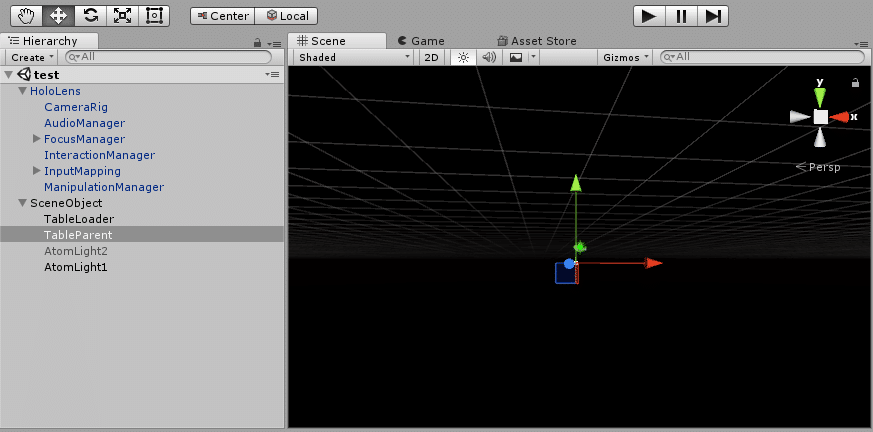Select the AtomLight1 object
873x432 pixels.
pyautogui.click(x=76, y=267)
